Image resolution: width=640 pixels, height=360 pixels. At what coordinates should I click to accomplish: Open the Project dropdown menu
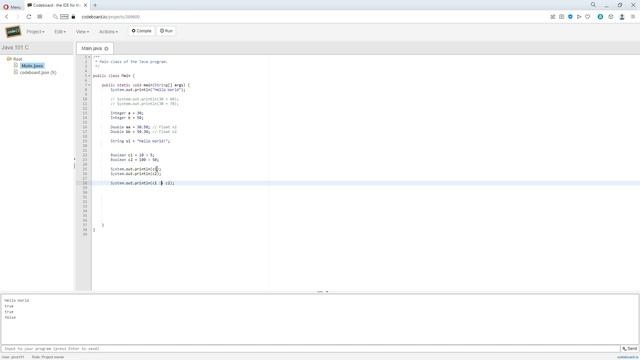click(36, 31)
